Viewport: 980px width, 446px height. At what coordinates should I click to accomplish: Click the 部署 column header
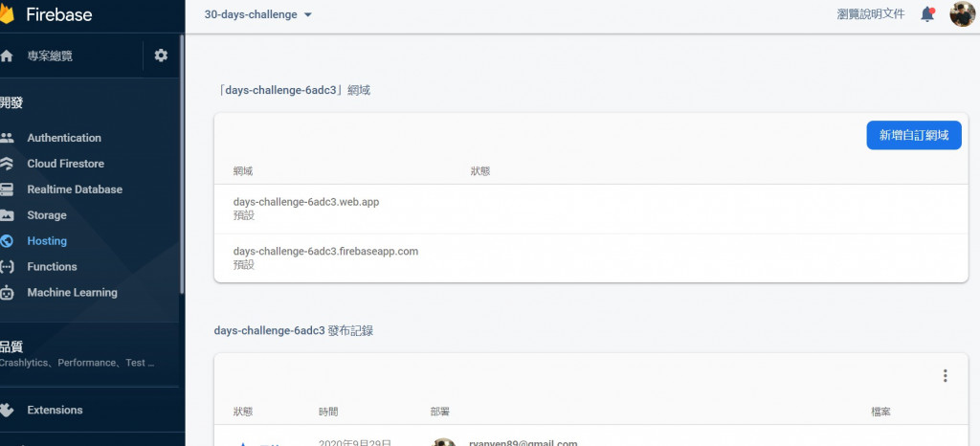click(x=440, y=412)
